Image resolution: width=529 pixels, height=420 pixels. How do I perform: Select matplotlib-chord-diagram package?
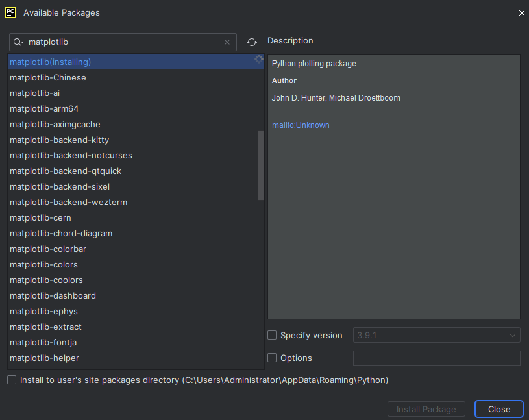pos(136,234)
